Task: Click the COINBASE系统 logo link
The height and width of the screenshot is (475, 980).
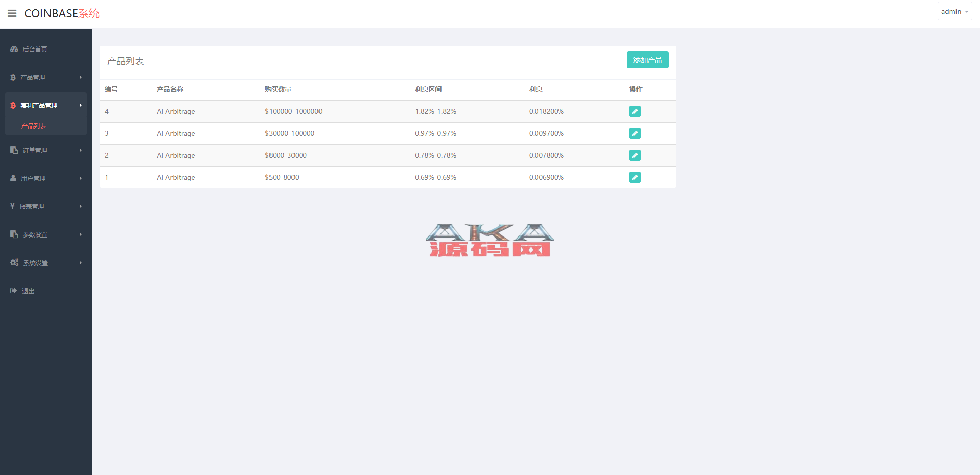Action: tap(62, 13)
